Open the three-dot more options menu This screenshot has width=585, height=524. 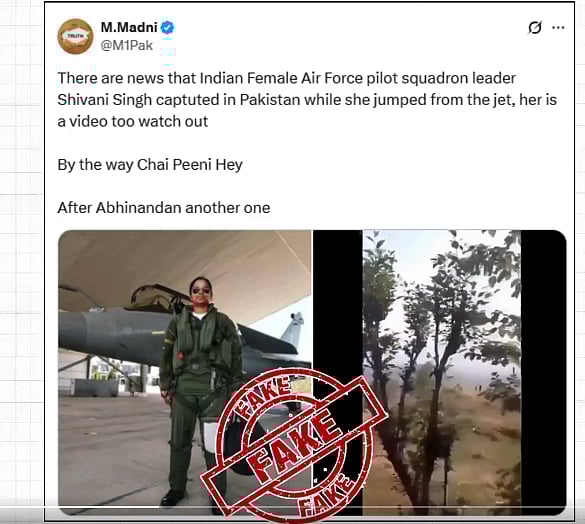coord(558,27)
